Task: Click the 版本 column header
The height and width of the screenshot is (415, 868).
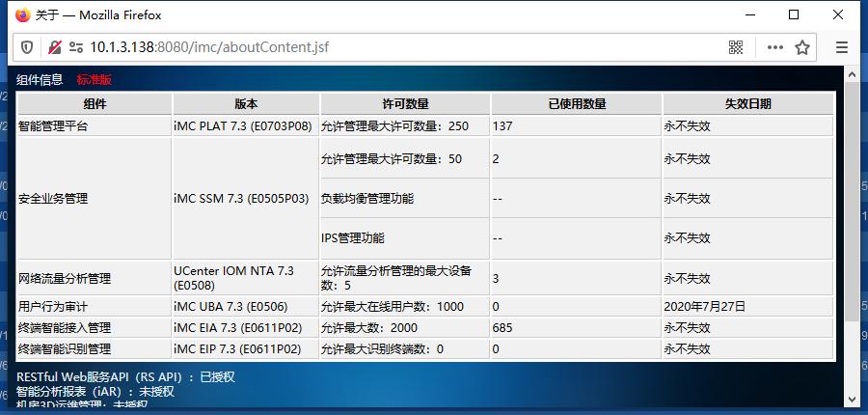Action: [x=246, y=103]
